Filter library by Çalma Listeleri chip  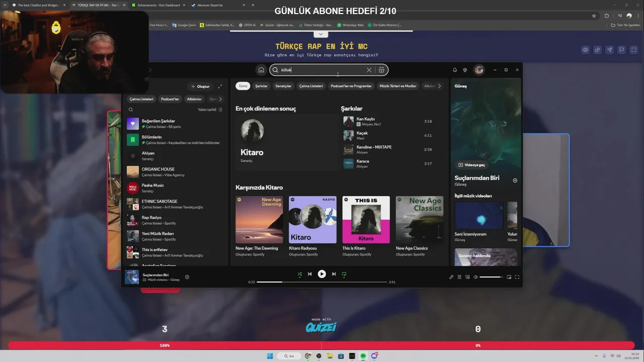click(x=141, y=99)
